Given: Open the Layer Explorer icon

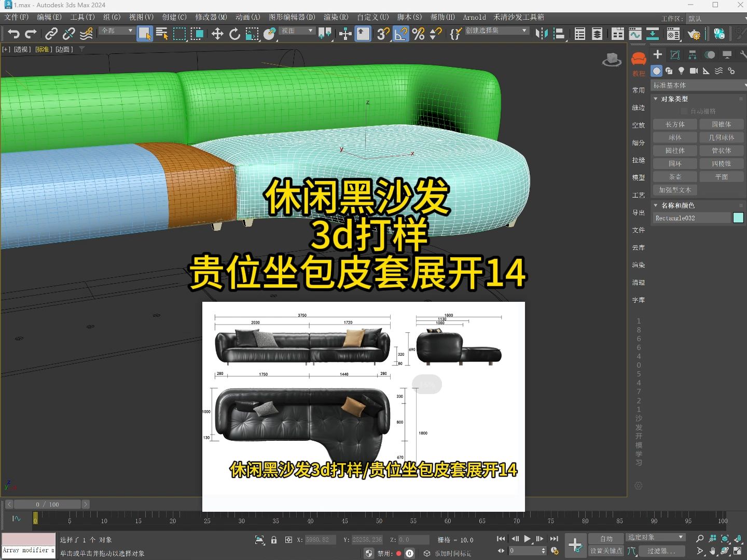Looking at the screenshot, I should tap(597, 34).
